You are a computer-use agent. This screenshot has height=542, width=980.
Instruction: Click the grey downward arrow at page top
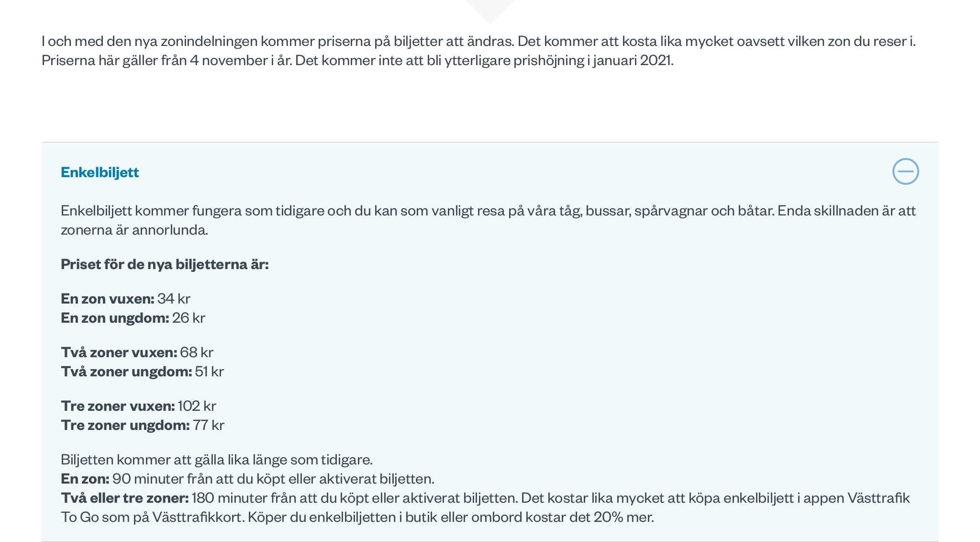click(490, 11)
